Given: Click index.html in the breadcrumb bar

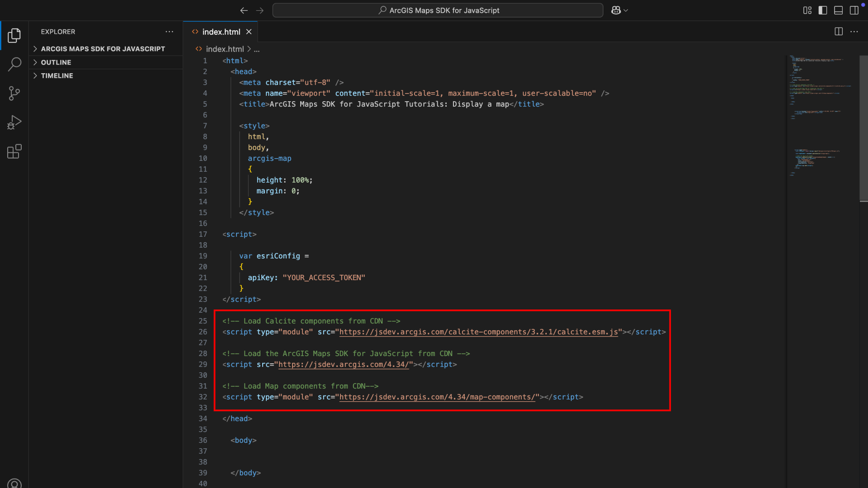Looking at the screenshot, I should coord(224,49).
